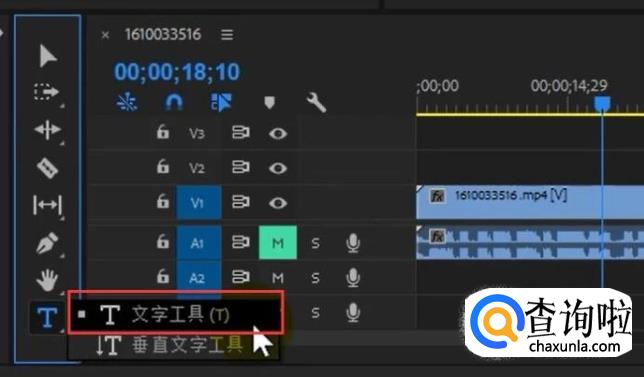Image resolution: width=644 pixels, height=377 pixels.
Task: Click the blue Type tool icon
Action: click(47, 317)
